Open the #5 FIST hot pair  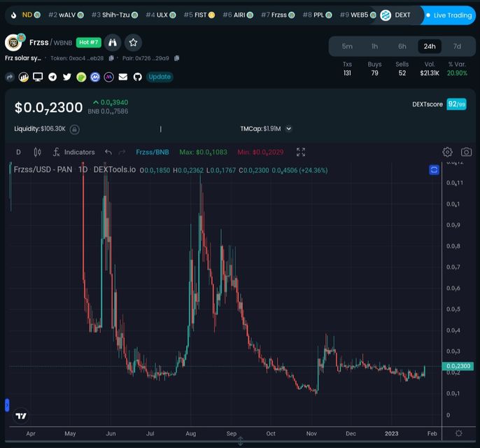[199, 15]
